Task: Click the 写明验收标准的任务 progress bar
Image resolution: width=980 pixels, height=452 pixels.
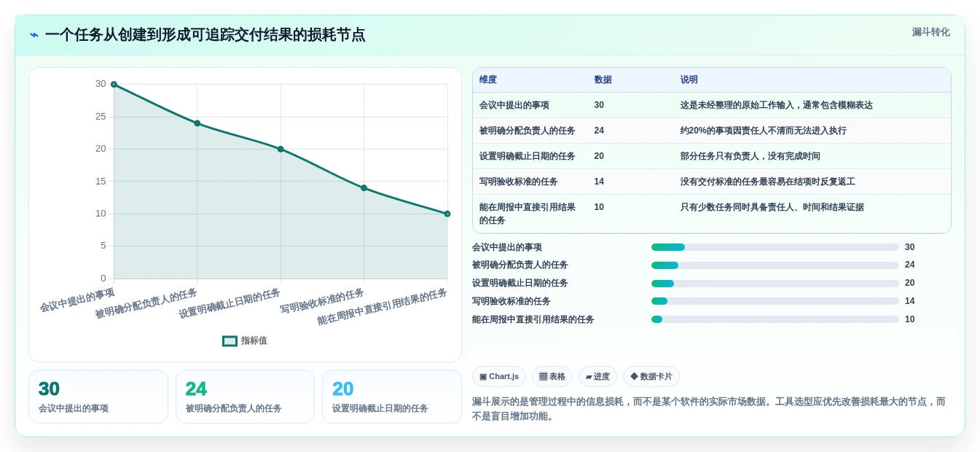Action: (x=775, y=301)
